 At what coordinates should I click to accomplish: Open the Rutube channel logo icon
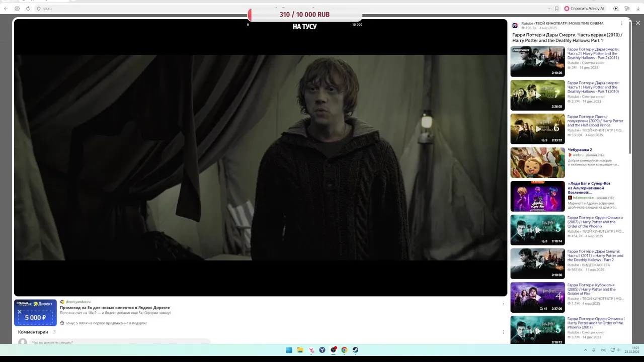(515, 26)
